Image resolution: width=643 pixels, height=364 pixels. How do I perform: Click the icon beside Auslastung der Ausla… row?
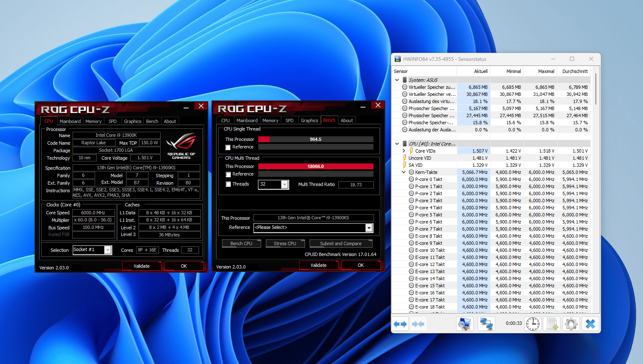(405, 130)
